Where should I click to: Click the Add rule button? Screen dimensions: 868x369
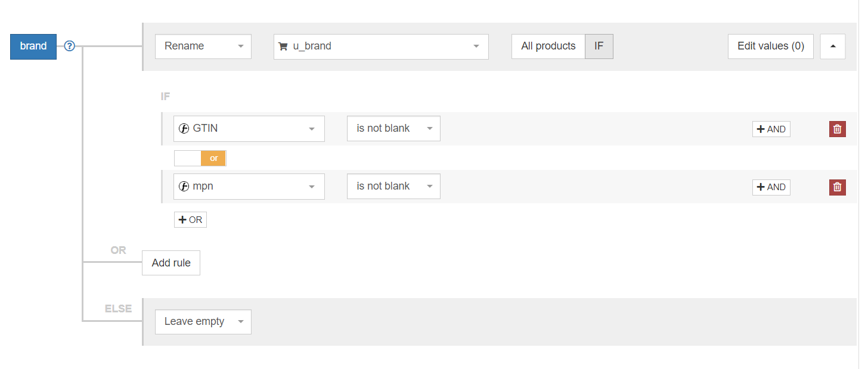(170, 262)
